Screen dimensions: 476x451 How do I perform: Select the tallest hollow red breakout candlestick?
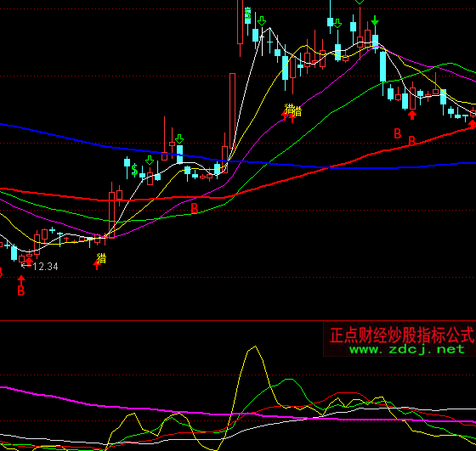tap(233, 110)
